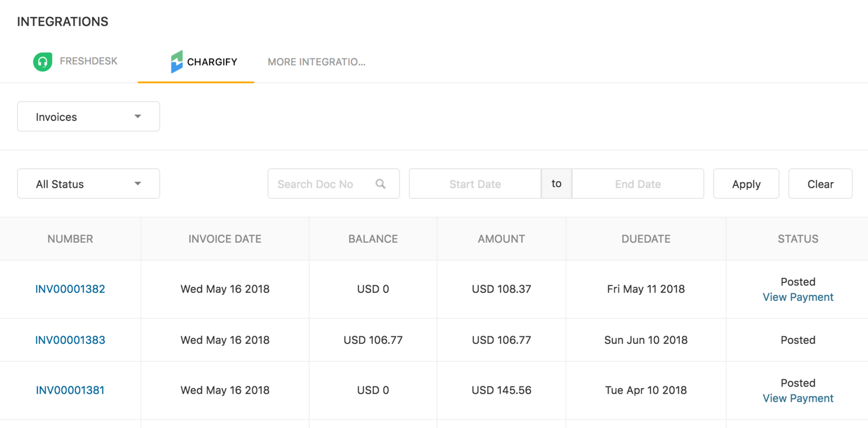The height and width of the screenshot is (428, 868).
Task: View Payment for invoice INV00001381
Action: 798,398
